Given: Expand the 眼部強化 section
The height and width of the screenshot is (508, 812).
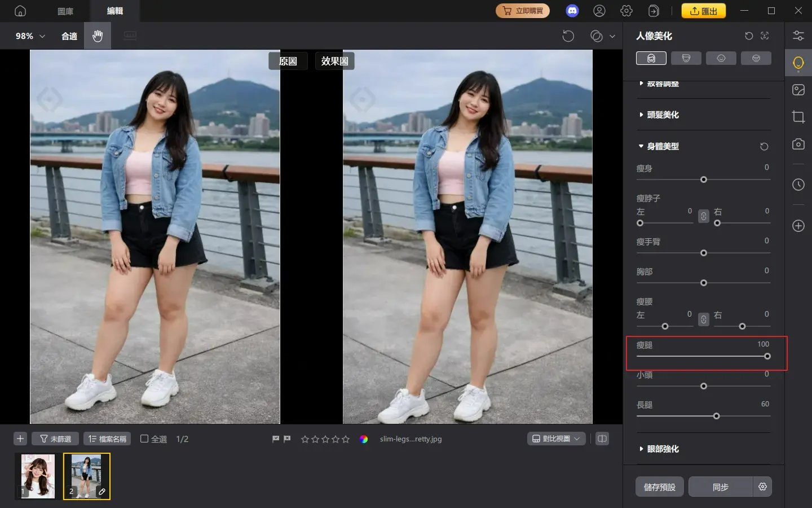Looking at the screenshot, I should pos(662,449).
